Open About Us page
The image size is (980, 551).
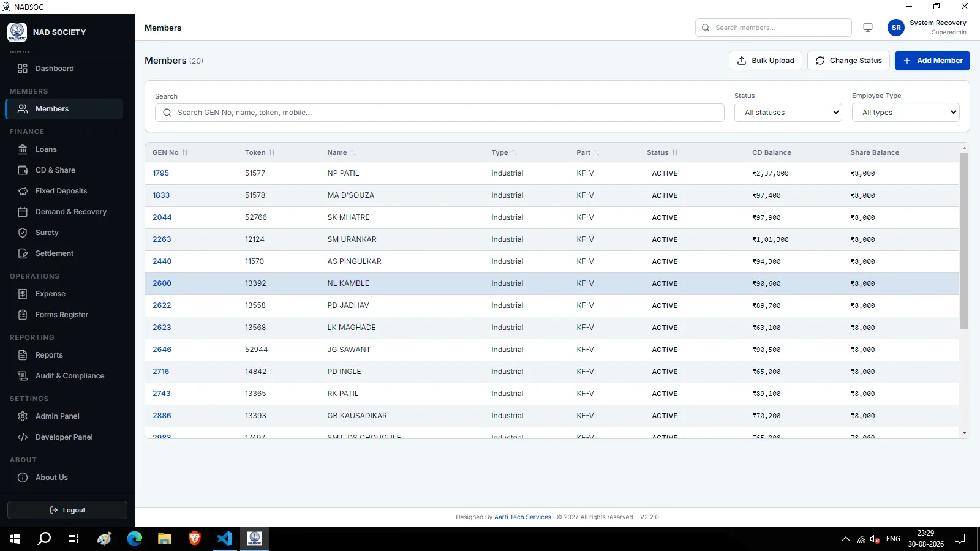64,478
